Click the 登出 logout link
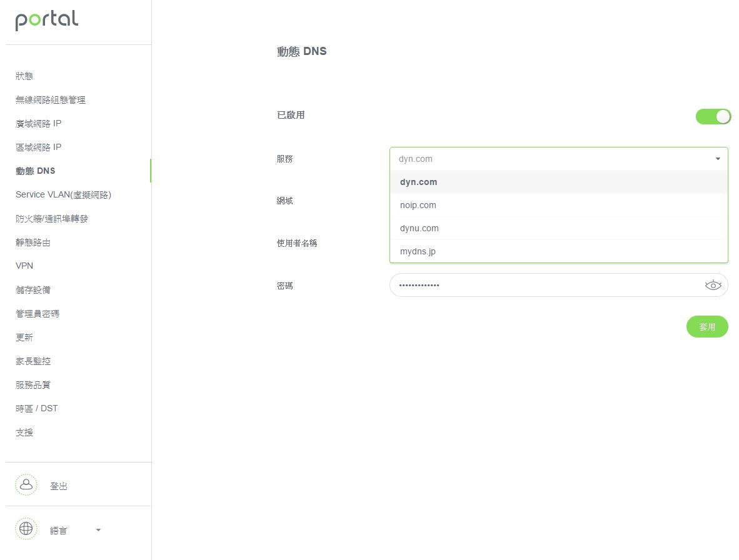The height and width of the screenshot is (560, 739). (x=58, y=486)
